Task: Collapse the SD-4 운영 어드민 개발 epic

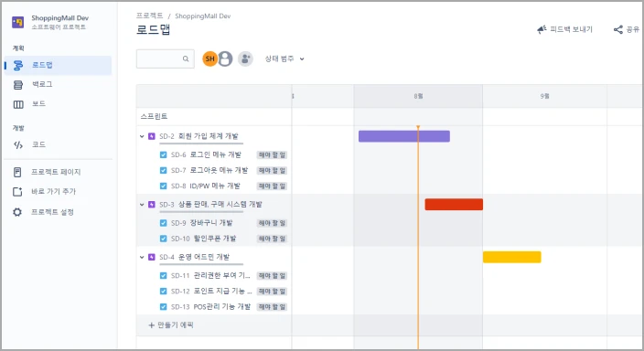Action: coord(142,257)
